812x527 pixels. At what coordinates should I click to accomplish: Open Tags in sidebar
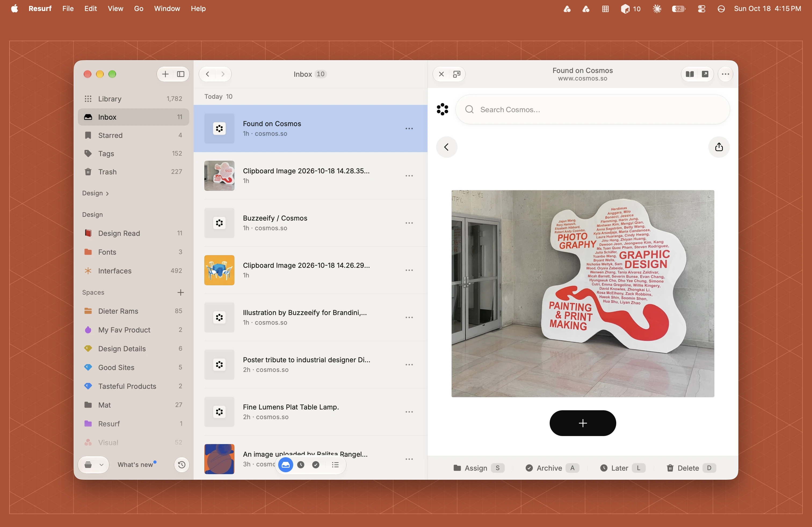pos(133,153)
